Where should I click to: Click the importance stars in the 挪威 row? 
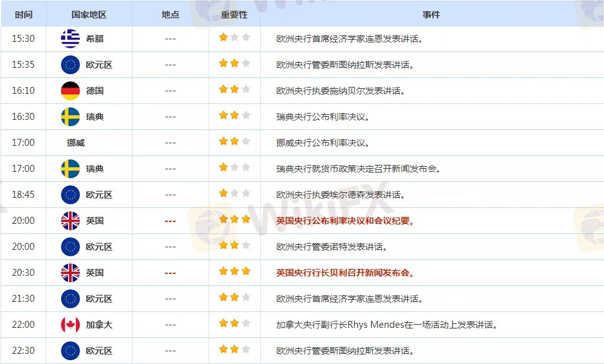tap(235, 141)
